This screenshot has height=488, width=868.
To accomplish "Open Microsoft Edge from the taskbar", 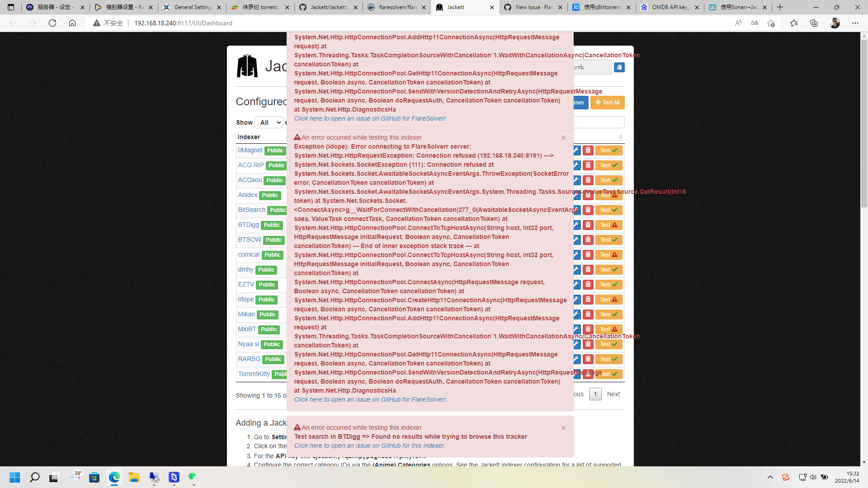I will (114, 477).
